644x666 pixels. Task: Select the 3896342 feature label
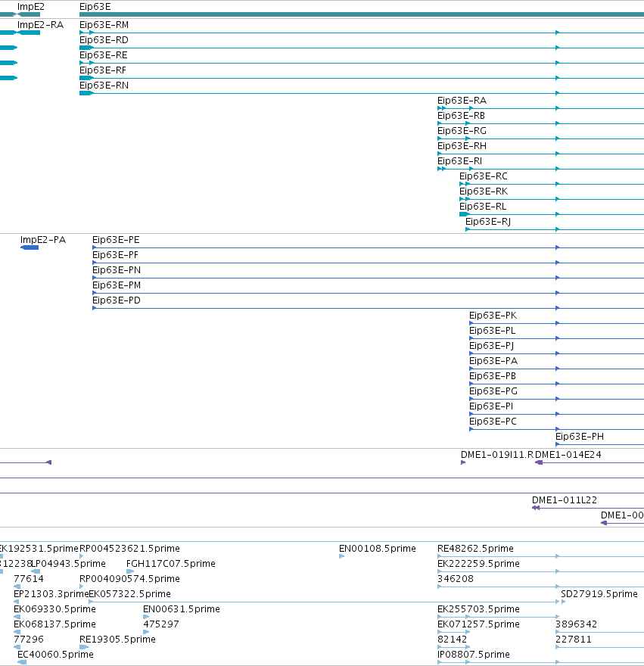click(x=577, y=624)
